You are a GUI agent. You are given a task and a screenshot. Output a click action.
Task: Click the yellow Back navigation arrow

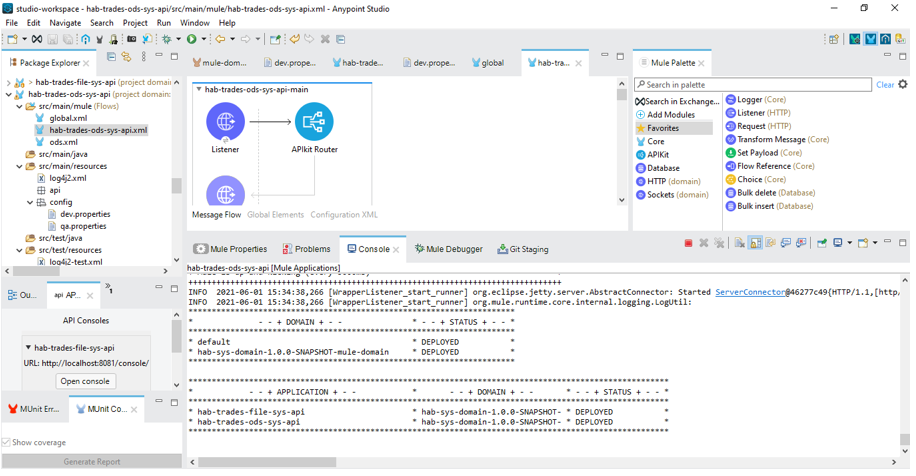click(220, 39)
